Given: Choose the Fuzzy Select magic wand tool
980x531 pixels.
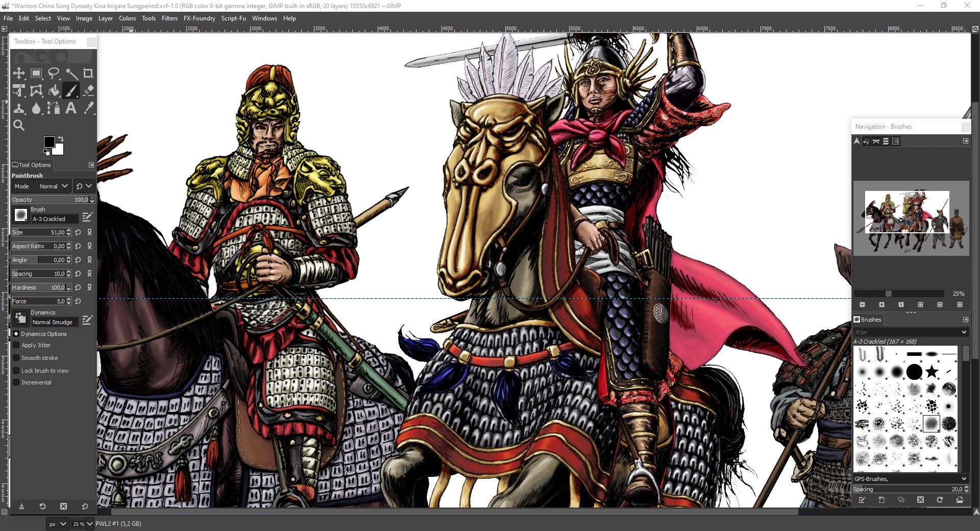Looking at the screenshot, I should click(71, 74).
